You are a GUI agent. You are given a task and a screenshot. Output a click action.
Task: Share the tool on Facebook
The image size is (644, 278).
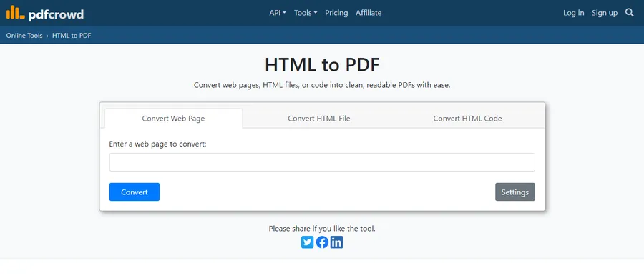(x=322, y=242)
